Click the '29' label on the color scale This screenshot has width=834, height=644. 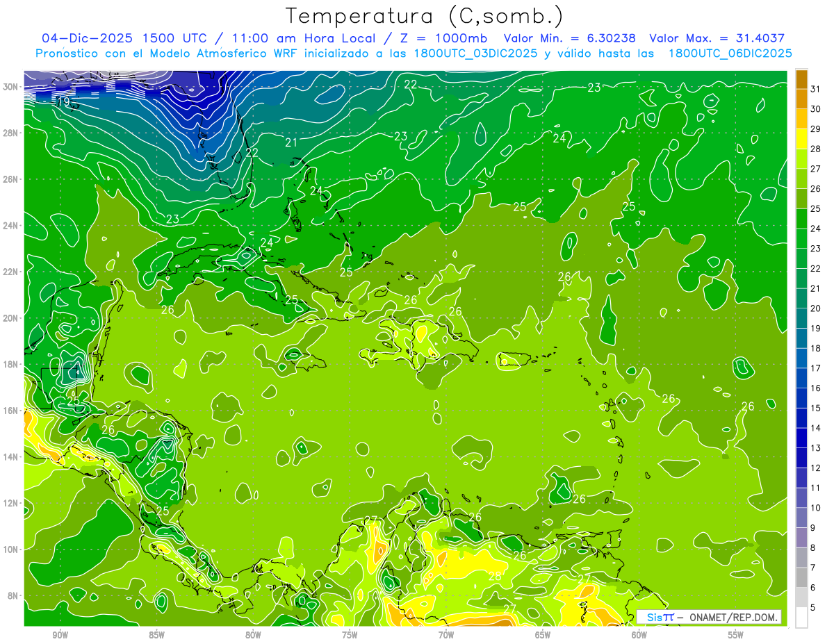pos(815,129)
